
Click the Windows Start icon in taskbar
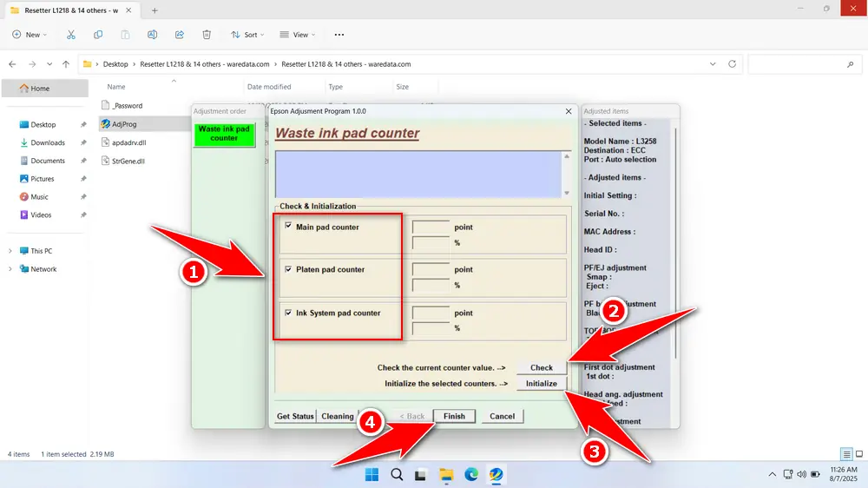pos(372,474)
